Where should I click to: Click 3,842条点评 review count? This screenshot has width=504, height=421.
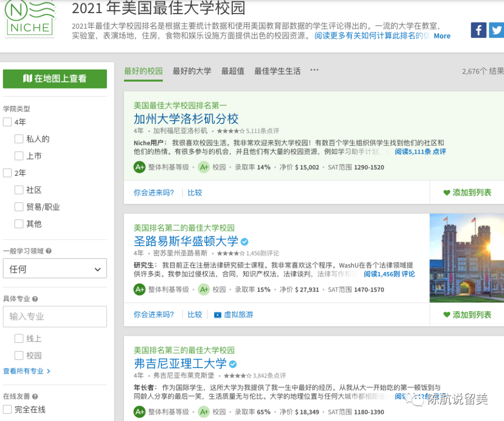[x=269, y=376]
